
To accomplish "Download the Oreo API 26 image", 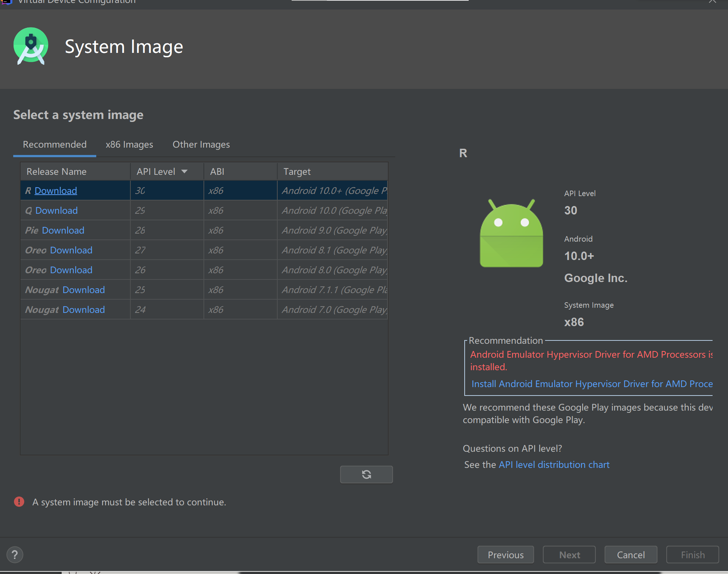I will click(71, 270).
